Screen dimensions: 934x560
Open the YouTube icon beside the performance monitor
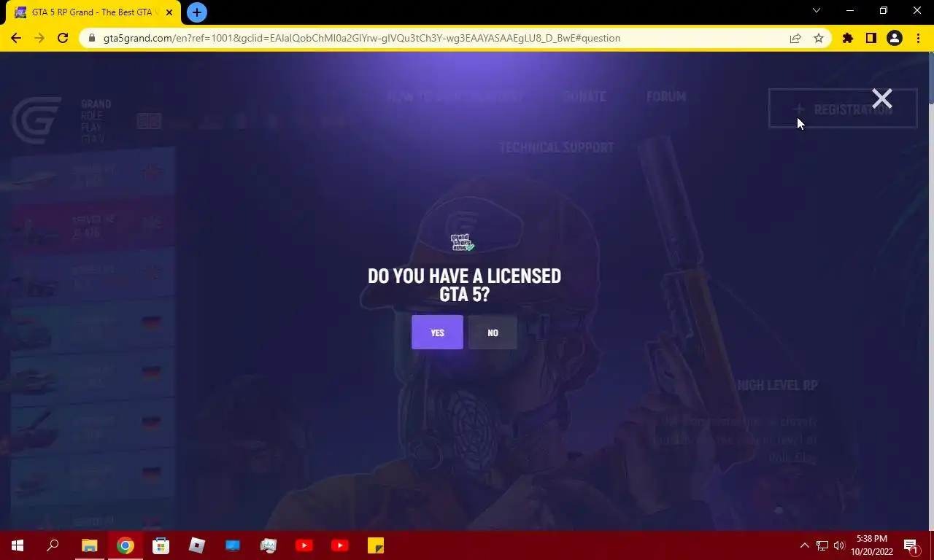coord(304,545)
